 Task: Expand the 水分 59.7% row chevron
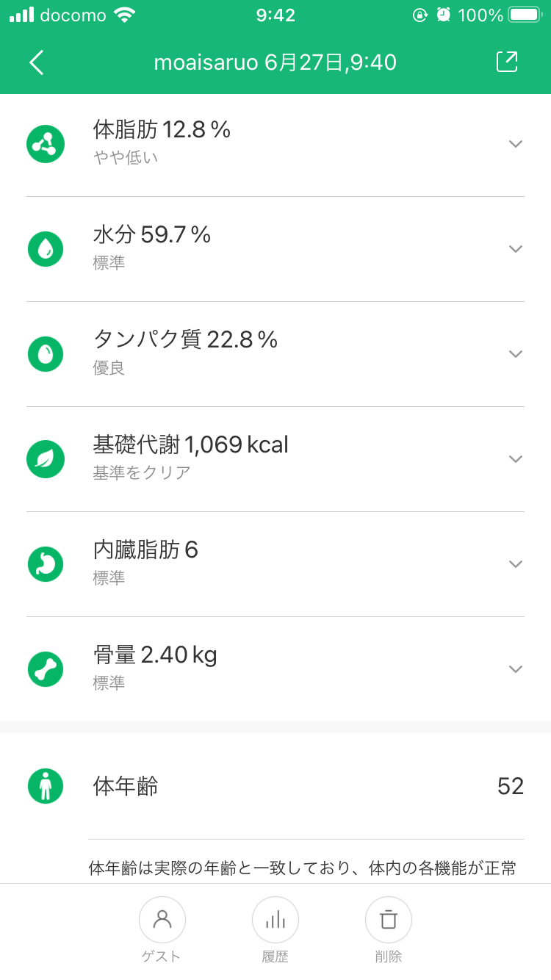tap(516, 249)
